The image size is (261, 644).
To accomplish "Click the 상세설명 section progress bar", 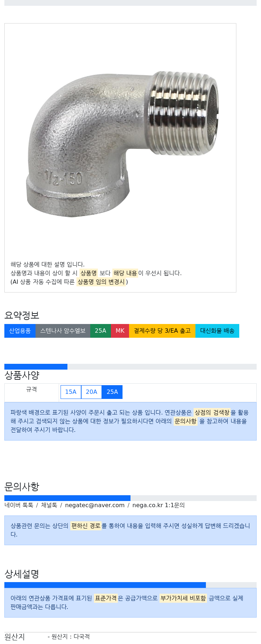I will tap(130, 585).
